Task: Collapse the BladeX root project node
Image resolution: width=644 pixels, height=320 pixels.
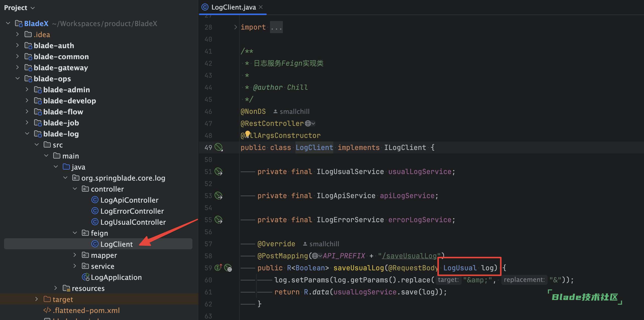Action: 8,23
